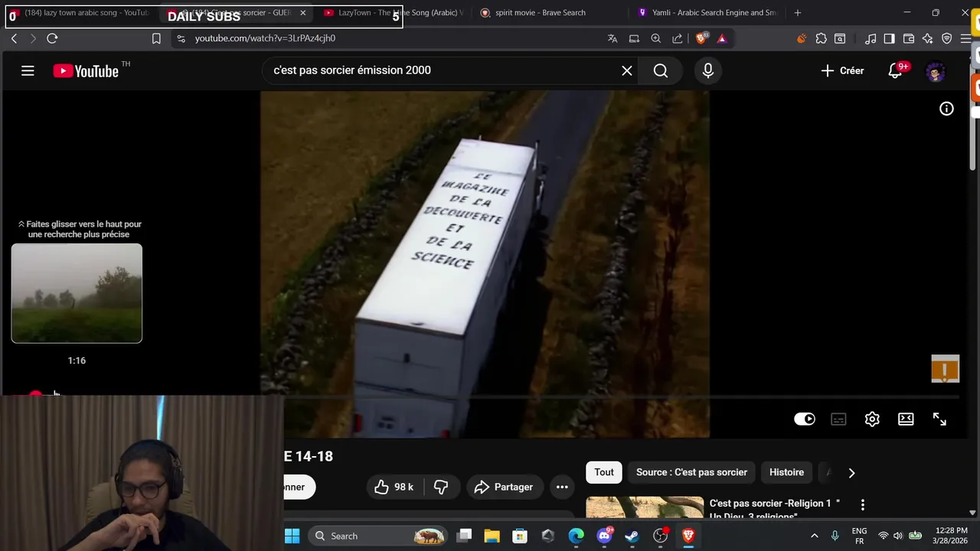
Task: Switch to the lazy town arabic song tab
Action: pyautogui.click(x=80, y=13)
